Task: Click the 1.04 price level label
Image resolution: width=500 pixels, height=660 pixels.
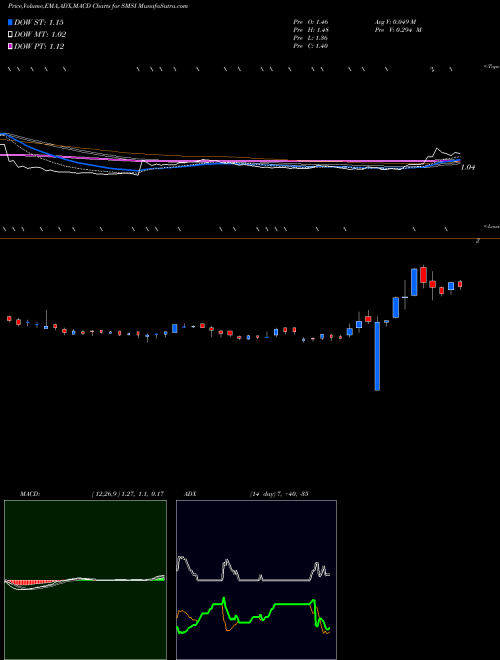Action: tap(468, 168)
